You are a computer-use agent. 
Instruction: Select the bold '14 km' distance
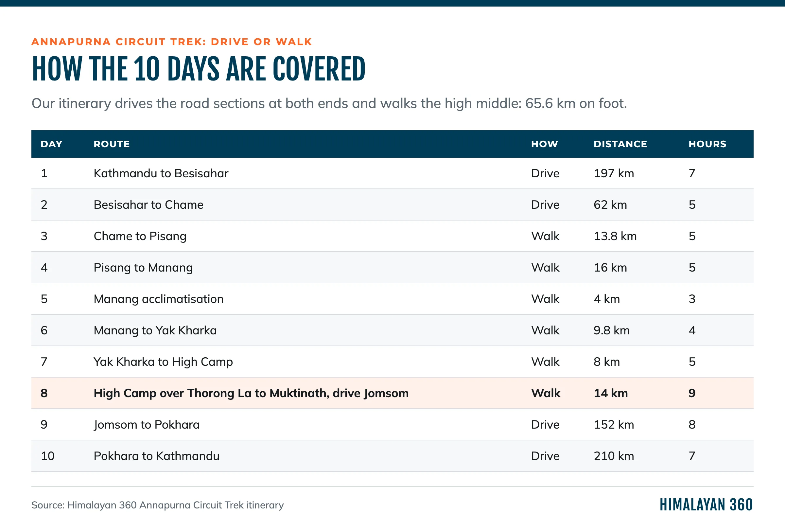click(611, 393)
